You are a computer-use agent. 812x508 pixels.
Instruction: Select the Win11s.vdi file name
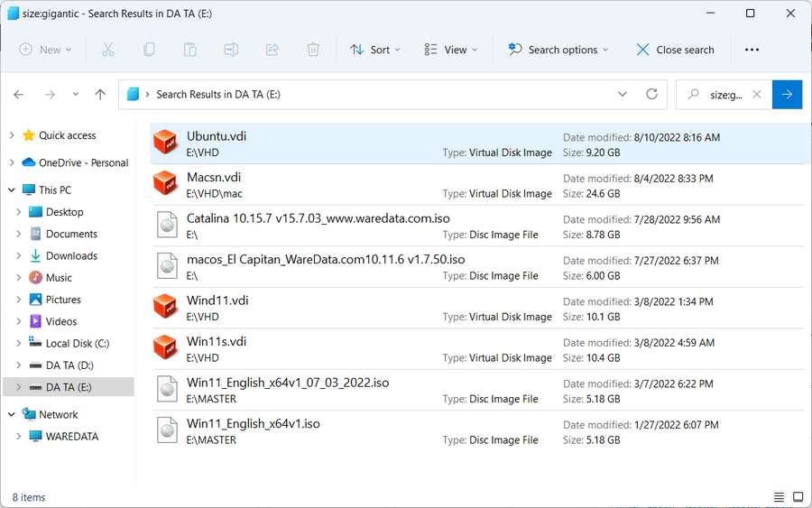[x=217, y=341]
